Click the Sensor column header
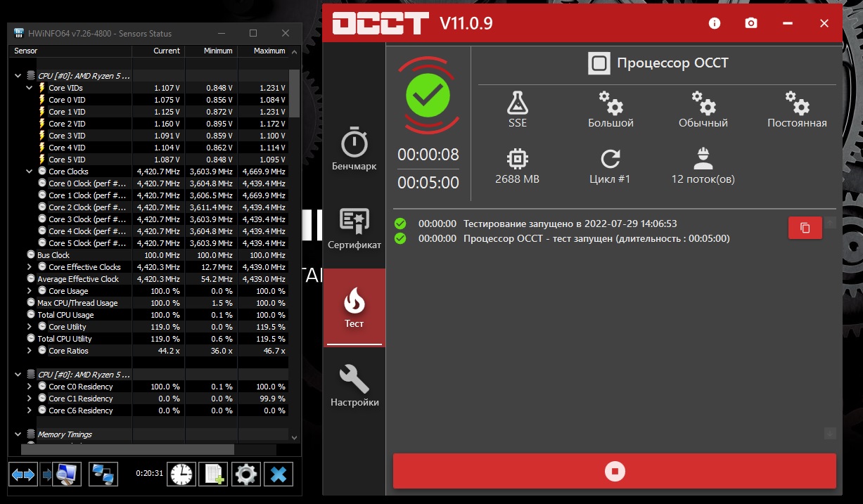Viewport: 863px width, 504px height. tap(69, 51)
